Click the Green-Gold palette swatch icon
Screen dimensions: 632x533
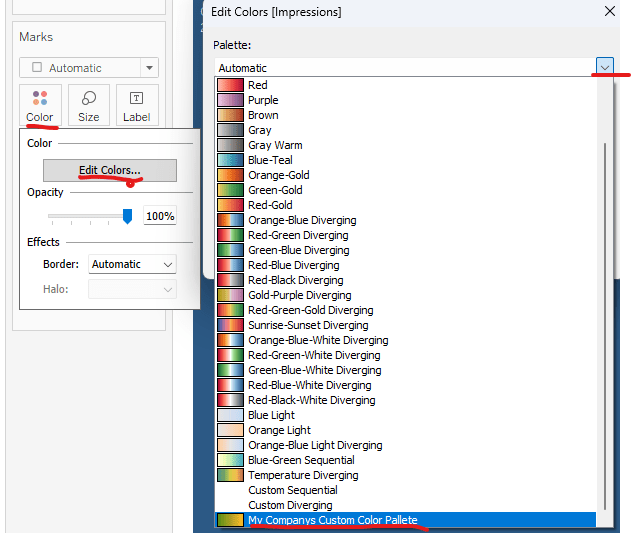point(231,190)
